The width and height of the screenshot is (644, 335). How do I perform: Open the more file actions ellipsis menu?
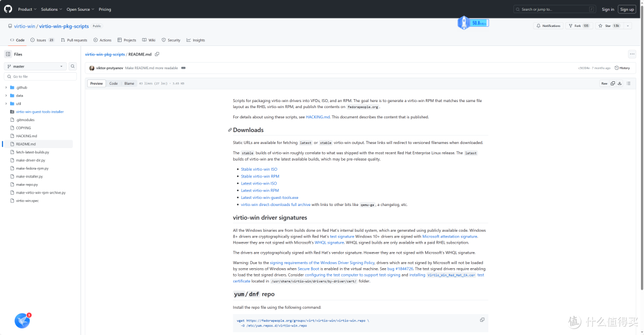click(632, 54)
